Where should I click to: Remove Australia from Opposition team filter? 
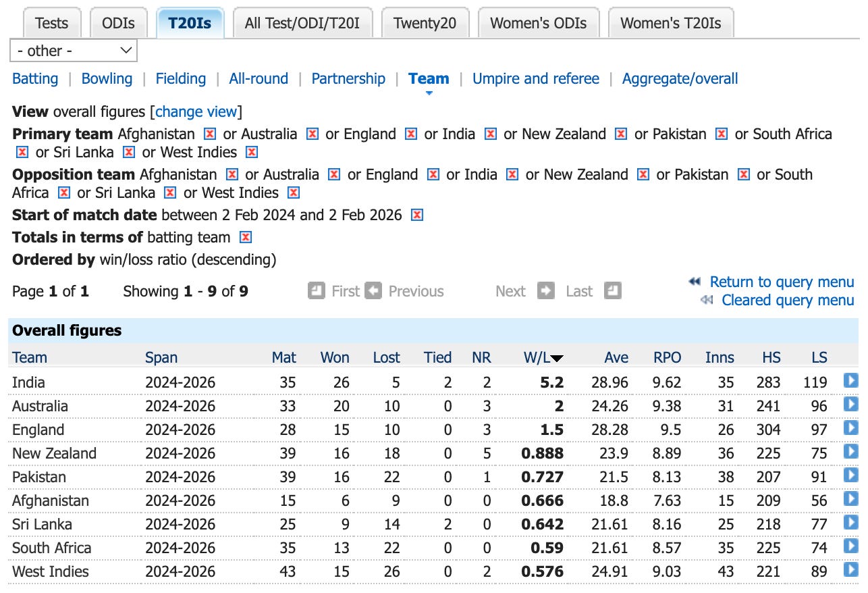coord(334,174)
